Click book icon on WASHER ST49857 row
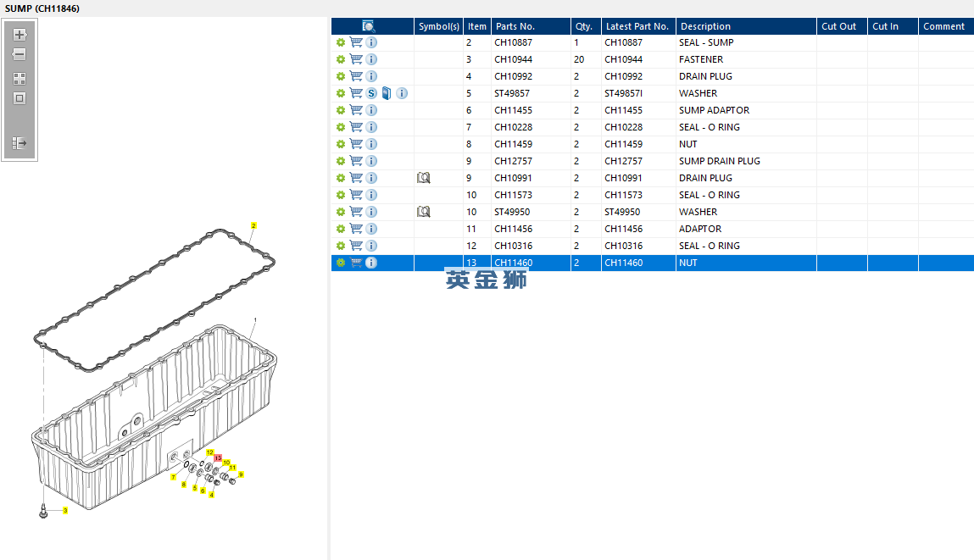The width and height of the screenshot is (974, 560). click(x=387, y=93)
